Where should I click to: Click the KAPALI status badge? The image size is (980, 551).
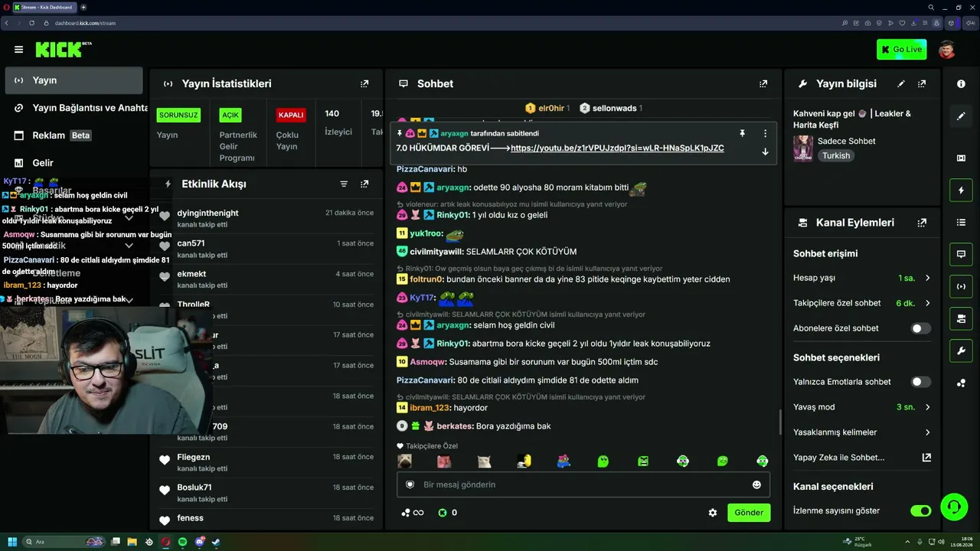[x=291, y=115]
